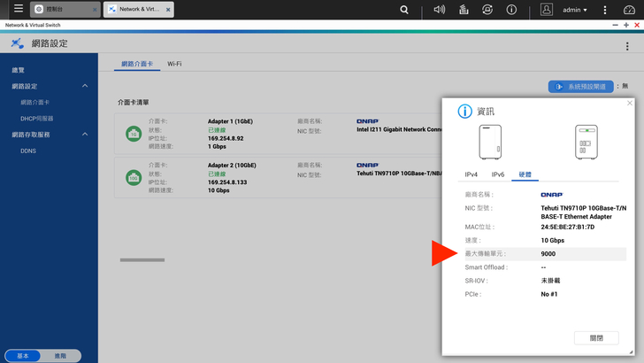
Task: Click the 關閉 button in info dialog
Action: click(595, 338)
